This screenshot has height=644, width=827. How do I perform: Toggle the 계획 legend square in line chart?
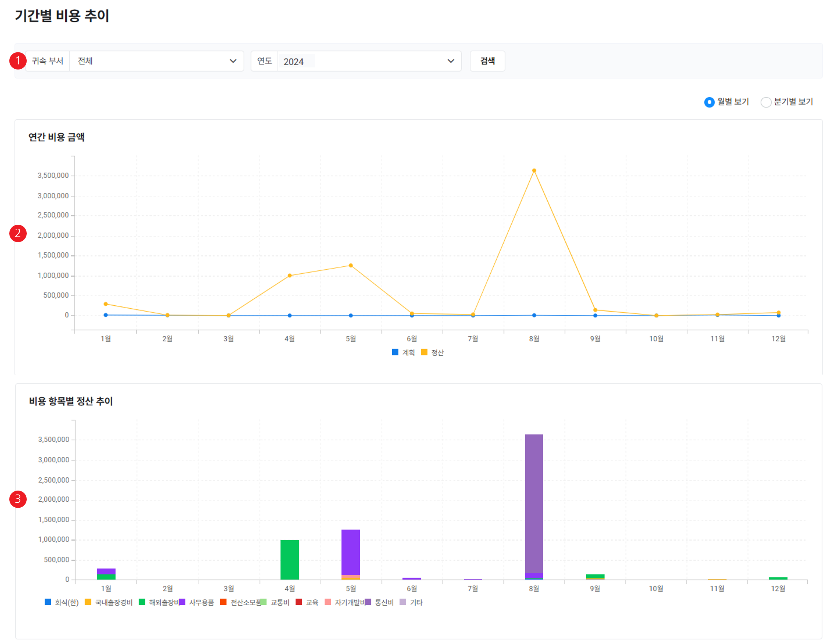395,352
